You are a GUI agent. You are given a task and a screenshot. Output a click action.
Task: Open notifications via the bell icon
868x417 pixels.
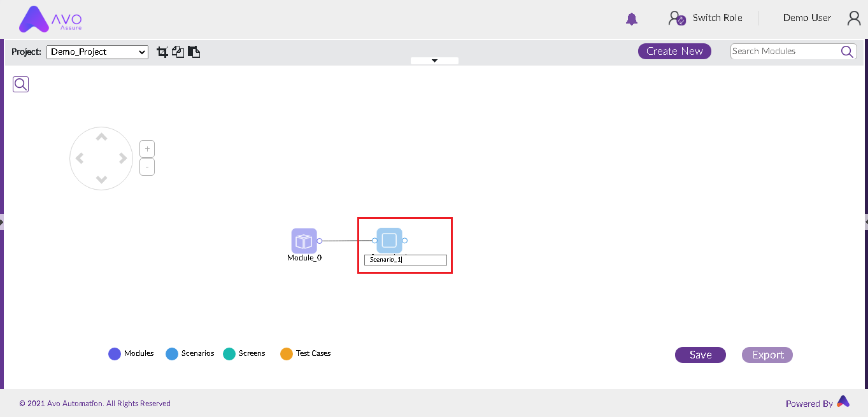[x=632, y=19]
